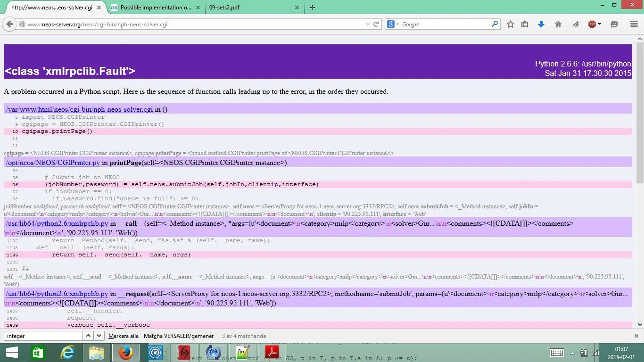This screenshot has width=644, height=362.
Task: Click the site identity globe icon
Action: pyautogui.click(x=22, y=25)
